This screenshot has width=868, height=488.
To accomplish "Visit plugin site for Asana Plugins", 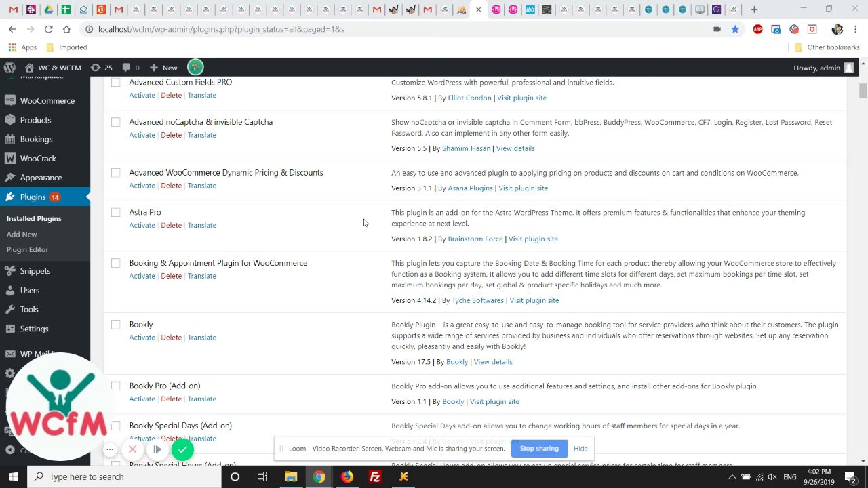I will pos(523,188).
